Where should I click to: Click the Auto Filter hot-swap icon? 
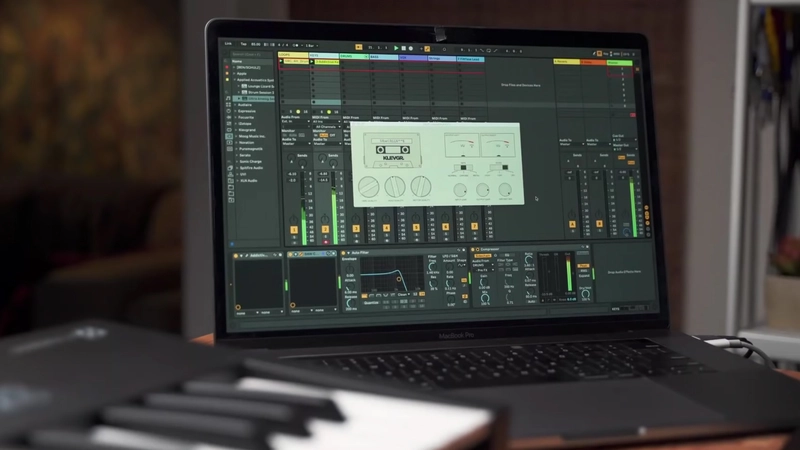458,251
